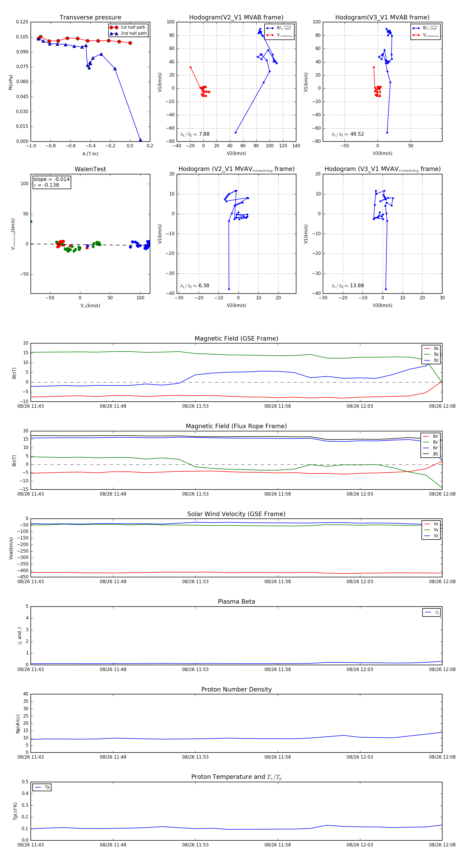Click 'Bx' legend entry in GSE magnetic plot
473x868 pixels.
(x=431, y=349)
